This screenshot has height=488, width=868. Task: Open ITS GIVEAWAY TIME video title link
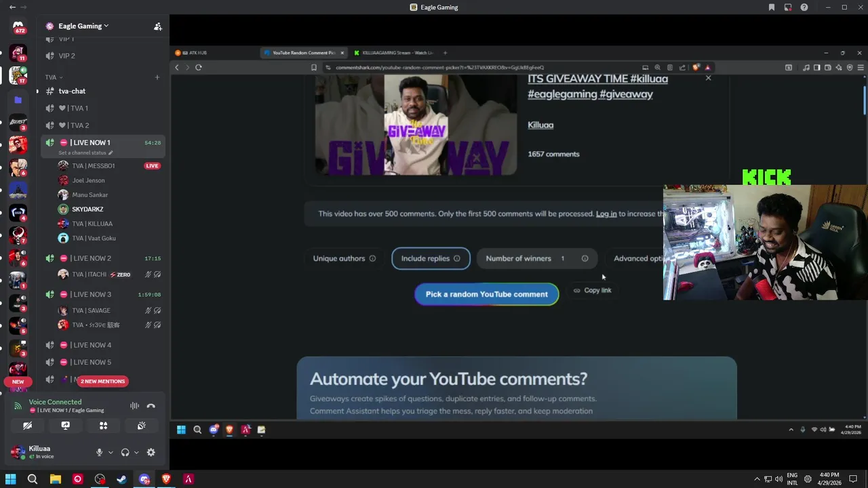tap(597, 86)
